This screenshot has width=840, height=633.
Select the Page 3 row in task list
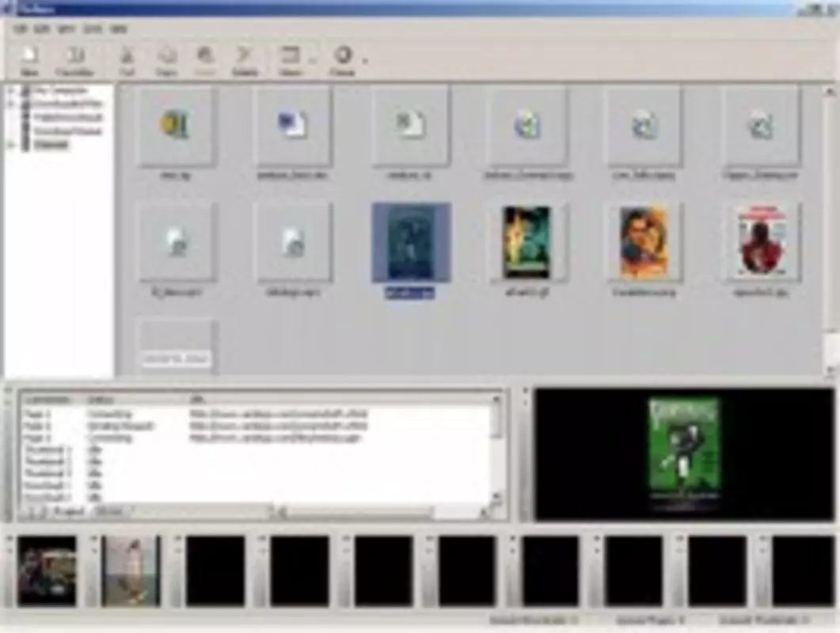tap(255, 438)
